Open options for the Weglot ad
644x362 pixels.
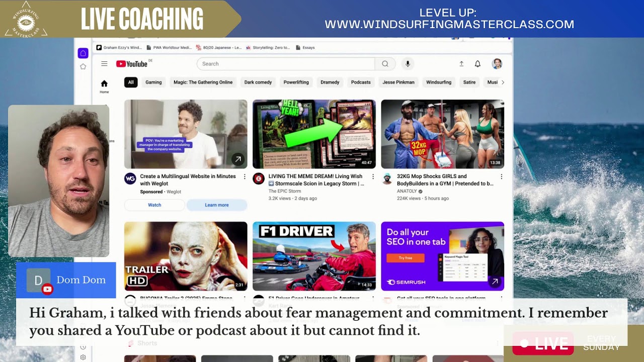[245, 176]
